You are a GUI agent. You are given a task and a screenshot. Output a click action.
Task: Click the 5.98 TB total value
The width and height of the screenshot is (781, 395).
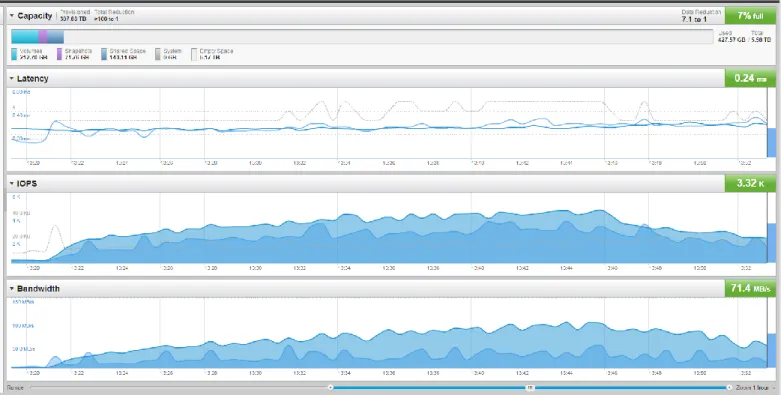tap(761, 40)
